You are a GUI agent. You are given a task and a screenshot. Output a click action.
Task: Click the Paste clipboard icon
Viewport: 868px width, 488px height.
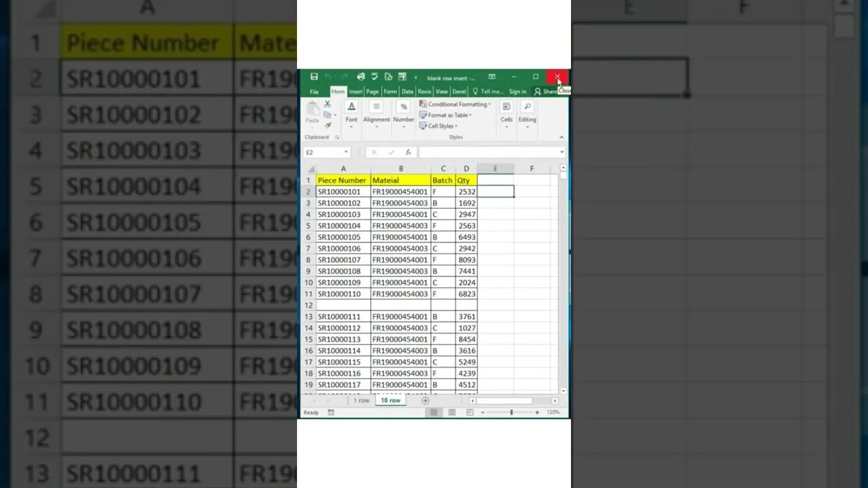[x=313, y=108]
